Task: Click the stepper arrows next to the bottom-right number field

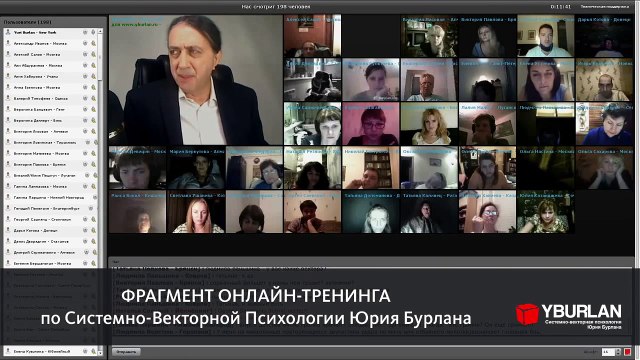Action: (x=618, y=352)
